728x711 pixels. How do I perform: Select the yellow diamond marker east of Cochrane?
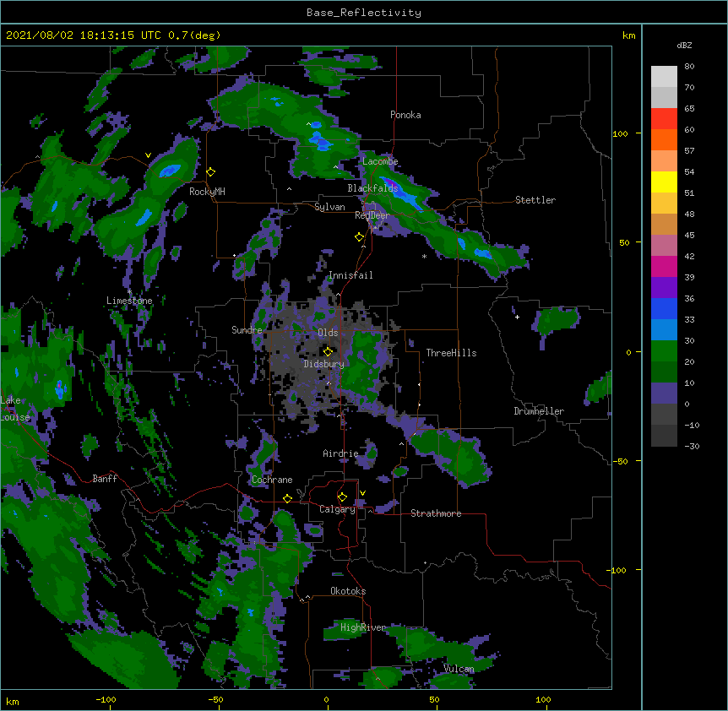pos(287,498)
